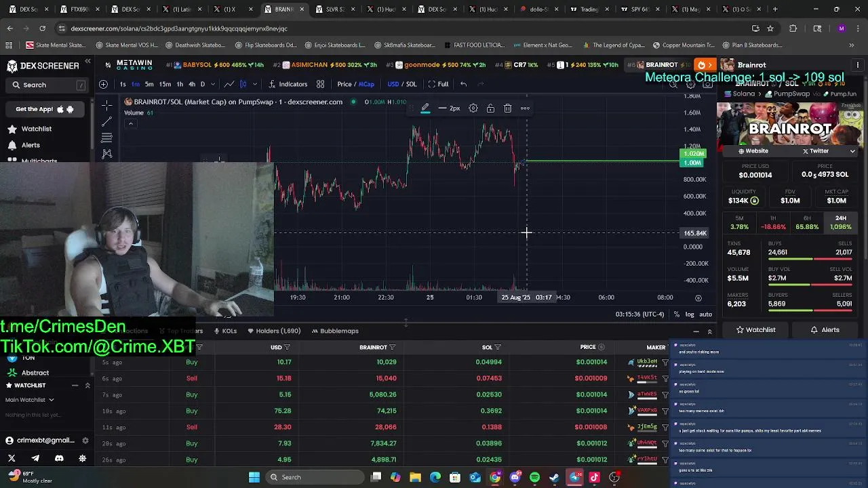Select the 1H stats tab

[x=773, y=223]
